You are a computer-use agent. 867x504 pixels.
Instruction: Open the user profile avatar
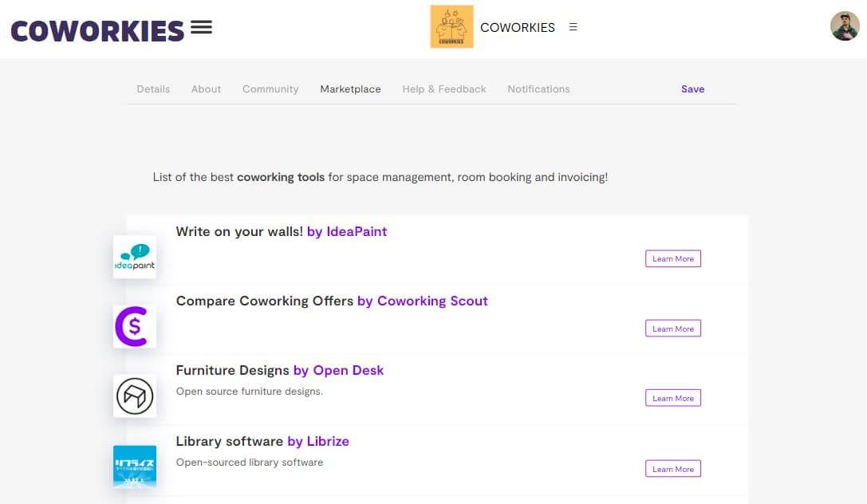845,26
